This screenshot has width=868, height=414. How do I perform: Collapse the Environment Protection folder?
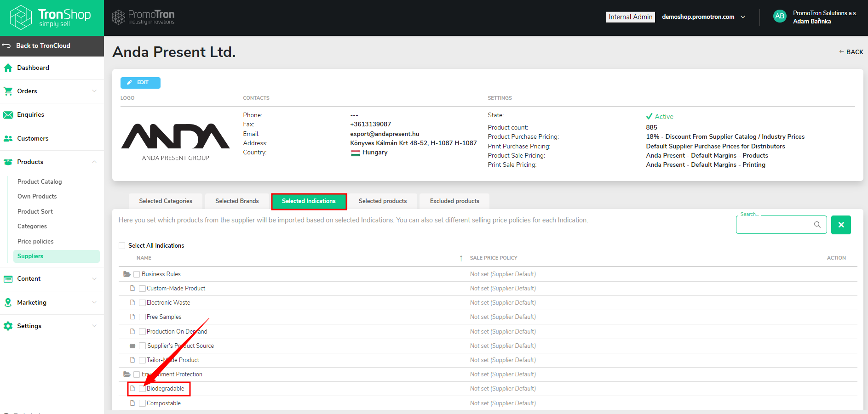click(x=127, y=374)
